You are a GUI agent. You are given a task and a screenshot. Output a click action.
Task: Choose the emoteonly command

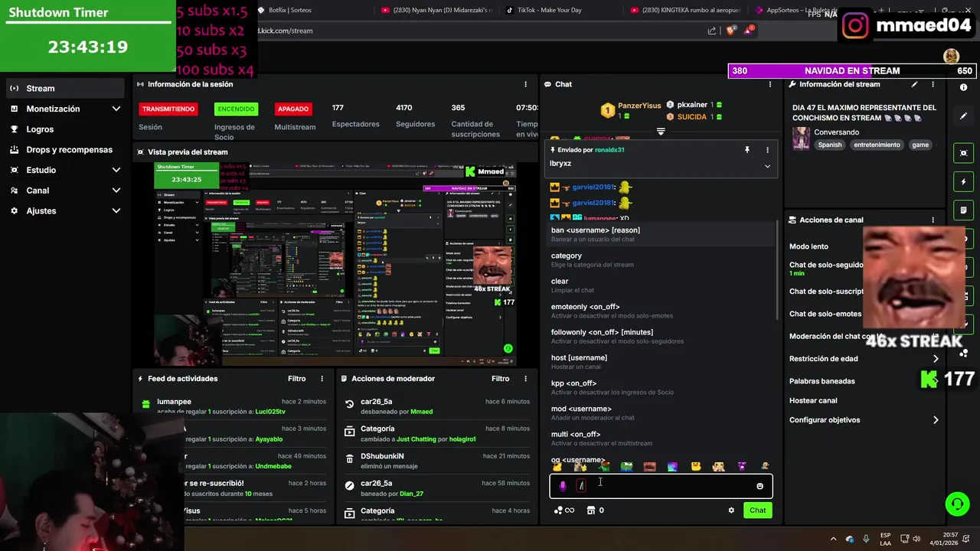[x=661, y=311]
